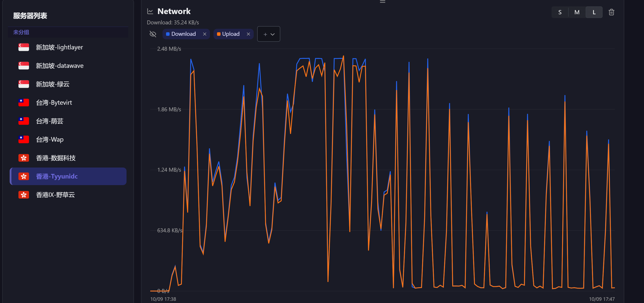The image size is (644, 303).
Task: Set chart size to L
Action: 594,12
